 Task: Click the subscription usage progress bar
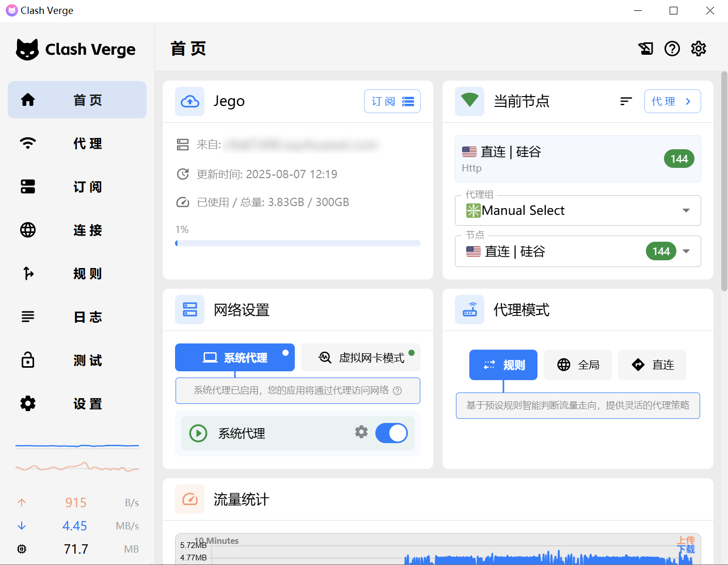[x=298, y=243]
